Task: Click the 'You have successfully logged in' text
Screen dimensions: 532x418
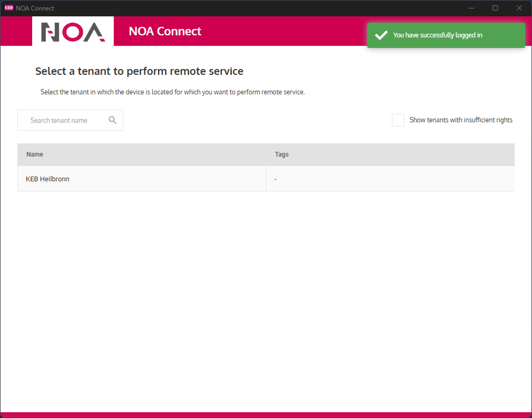Action: tap(438, 35)
